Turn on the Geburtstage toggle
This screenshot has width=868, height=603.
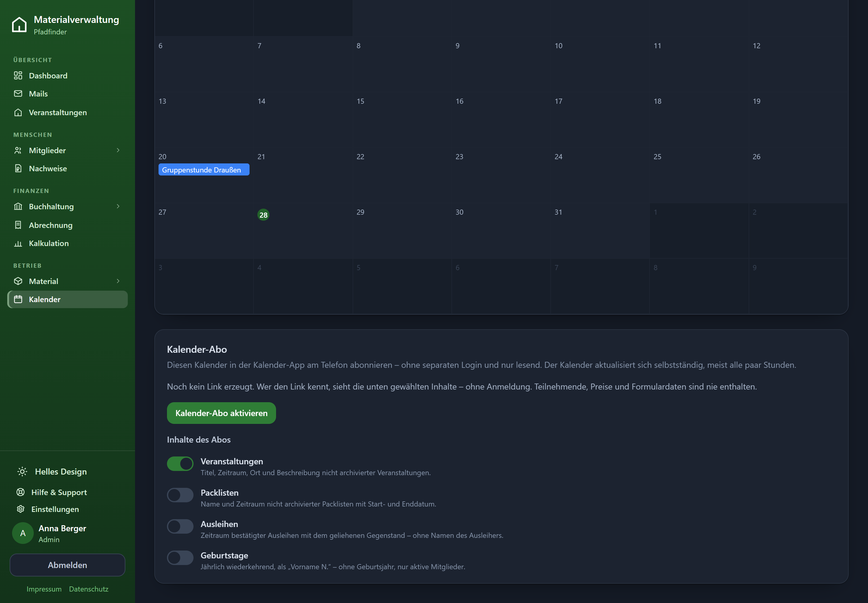coord(180,558)
